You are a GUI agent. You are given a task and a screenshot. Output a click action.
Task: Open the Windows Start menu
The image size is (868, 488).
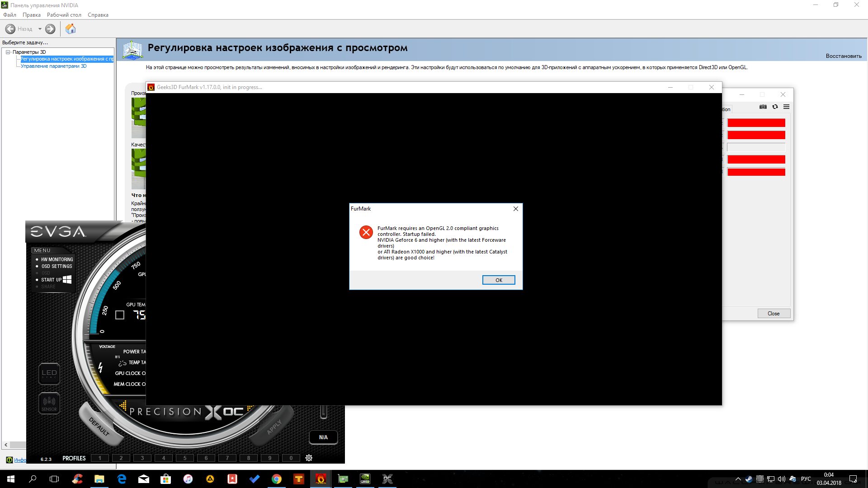click(11, 479)
